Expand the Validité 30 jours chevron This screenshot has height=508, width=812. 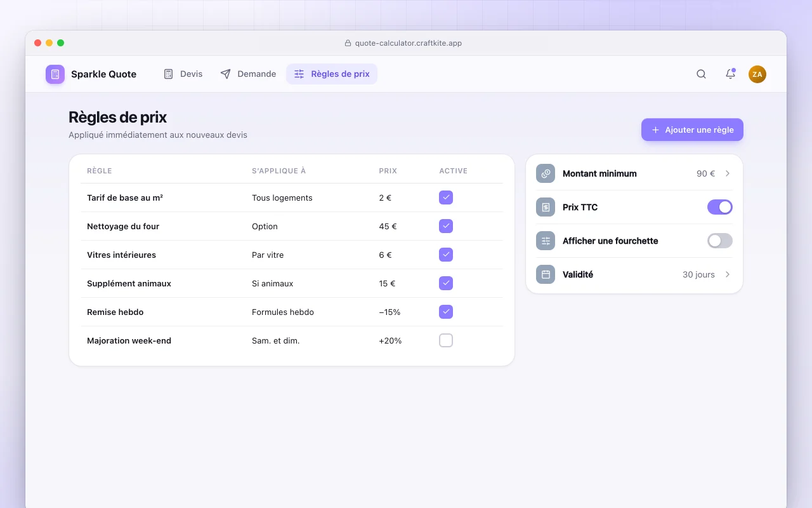[728, 274]
